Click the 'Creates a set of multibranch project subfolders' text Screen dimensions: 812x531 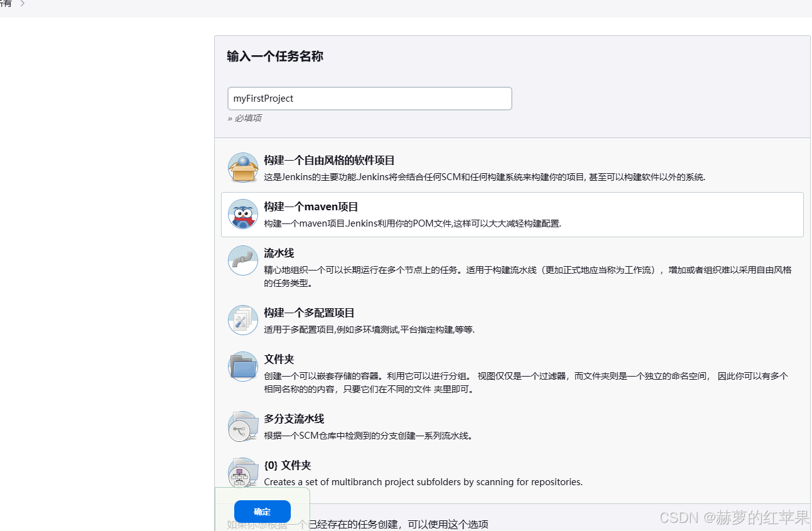pos(423,482)
